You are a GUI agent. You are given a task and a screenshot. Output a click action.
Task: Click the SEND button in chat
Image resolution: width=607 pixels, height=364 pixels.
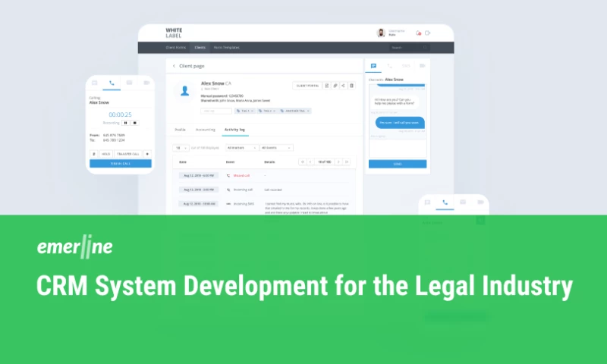coord(398,164)
